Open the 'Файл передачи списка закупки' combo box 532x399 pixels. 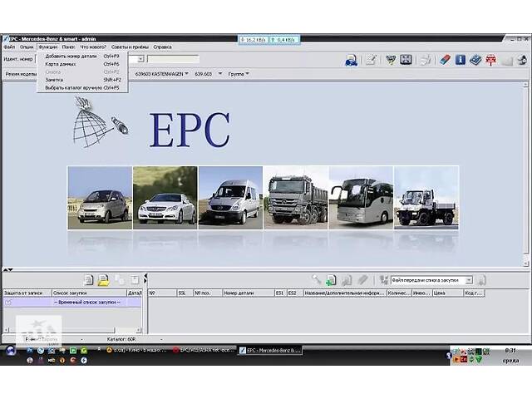click(431, 280)
